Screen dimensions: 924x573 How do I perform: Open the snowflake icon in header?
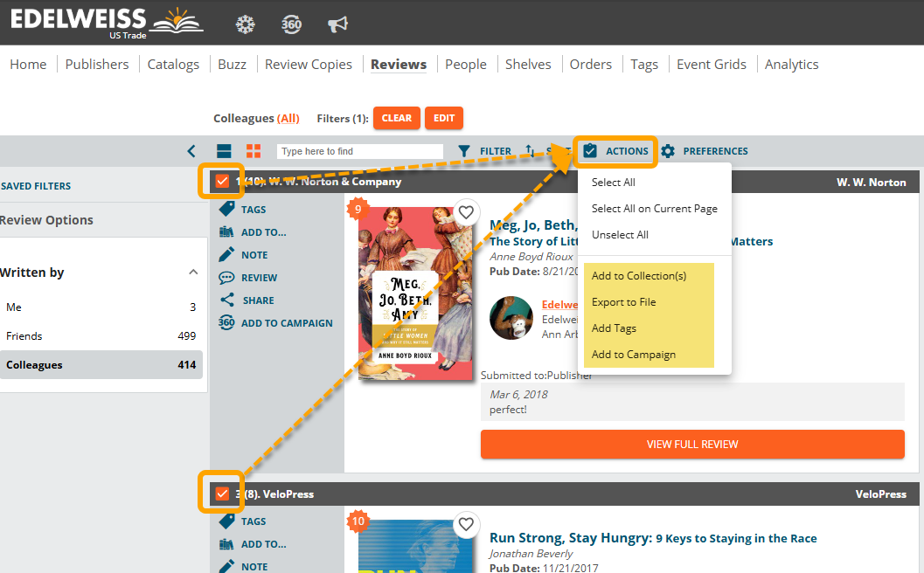click(x=245, y=24)
